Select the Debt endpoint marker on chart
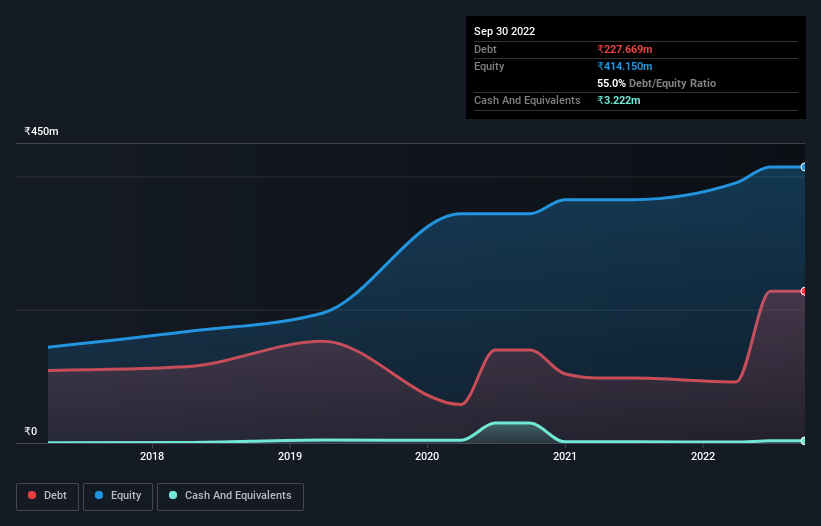The height and width of the screenshot is (526, 821). coord(804,291)
